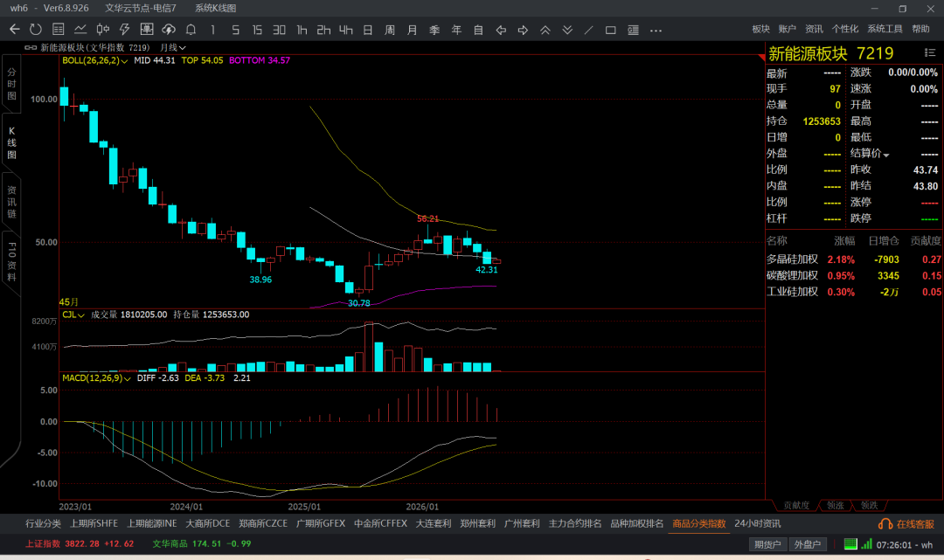Screen dimensions: 944x560
Task: Click the 期货户 button
Action: 767,544
